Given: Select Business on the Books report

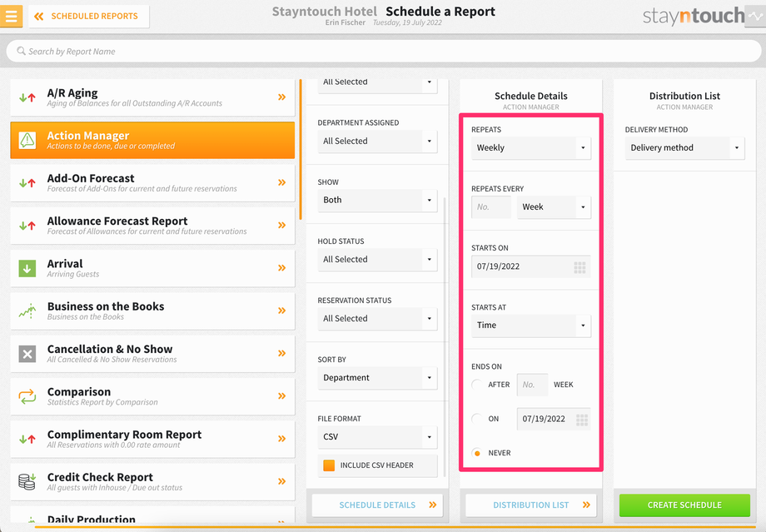Looking at the screenshot, I should (152, 311).
